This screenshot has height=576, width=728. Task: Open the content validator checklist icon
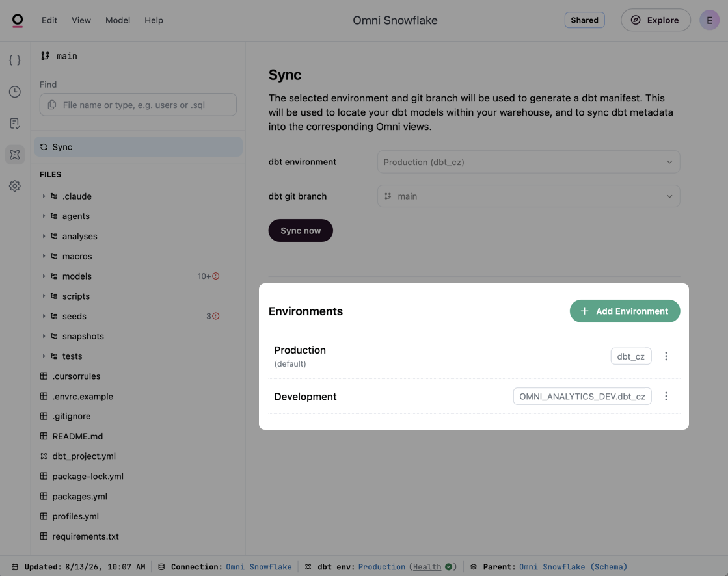coord(15,124)
